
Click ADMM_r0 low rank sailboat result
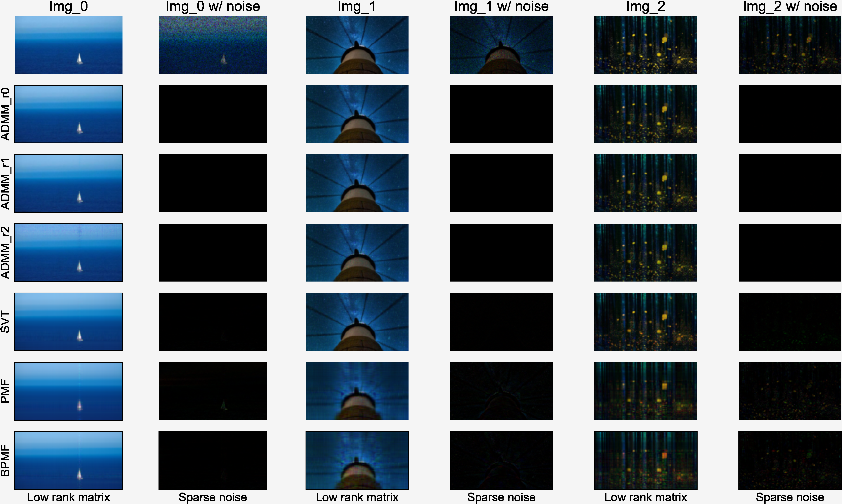point(68,114)
